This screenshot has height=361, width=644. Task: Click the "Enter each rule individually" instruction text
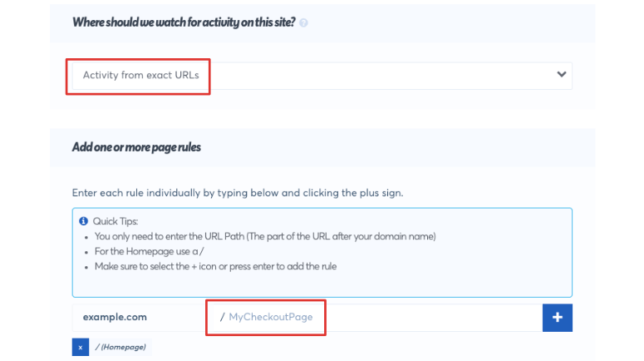click(x=238, y=193)
